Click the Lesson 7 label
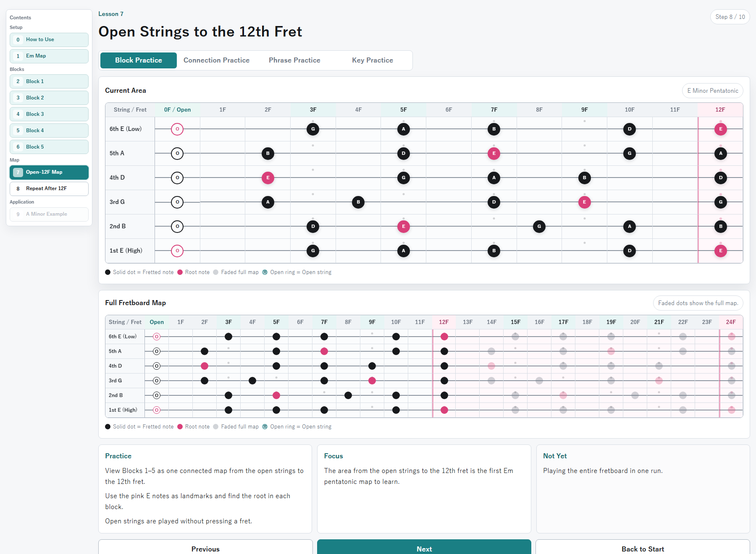 click(x=111, y=14)
